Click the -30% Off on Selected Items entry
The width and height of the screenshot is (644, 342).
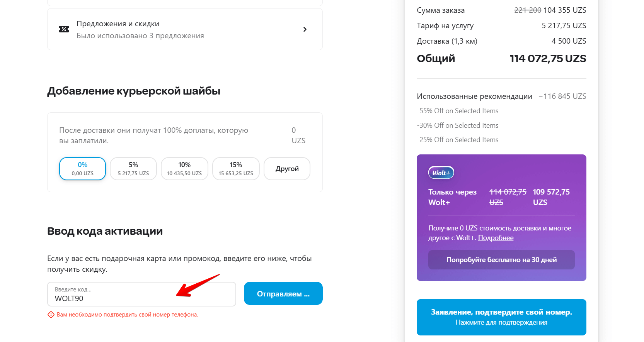[458, 125]
